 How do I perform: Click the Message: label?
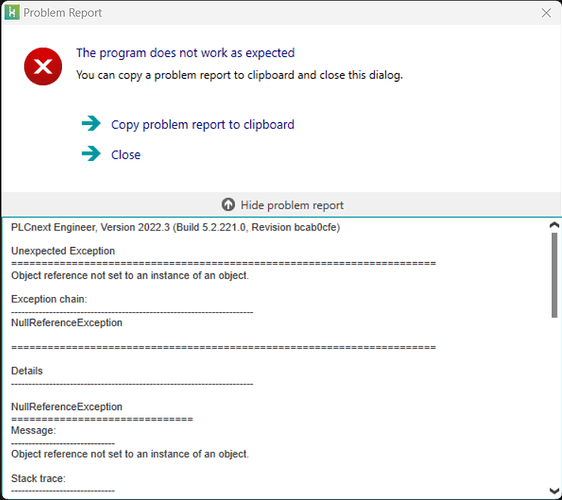coord(33,430)
